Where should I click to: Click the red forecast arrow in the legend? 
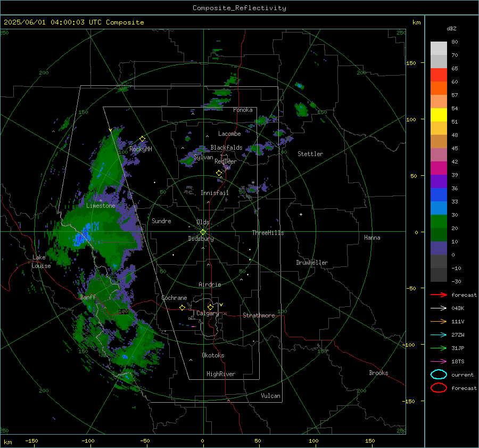[439, 295]
